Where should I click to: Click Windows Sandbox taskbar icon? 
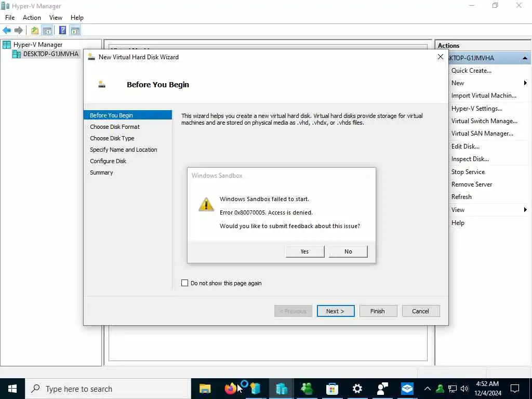407,389
